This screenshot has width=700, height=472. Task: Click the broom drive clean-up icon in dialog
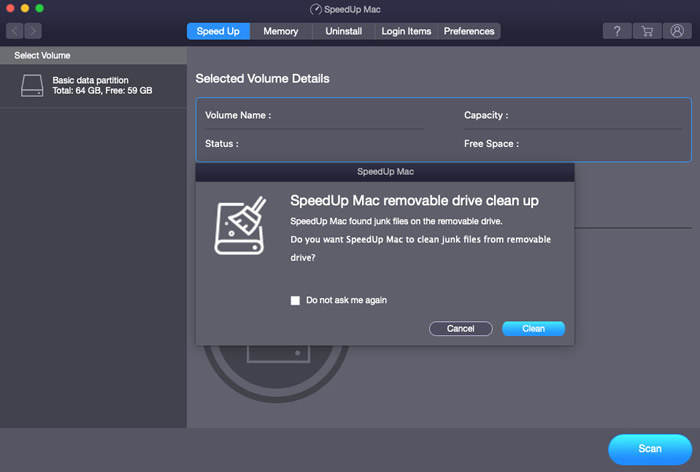coord(240,226)
